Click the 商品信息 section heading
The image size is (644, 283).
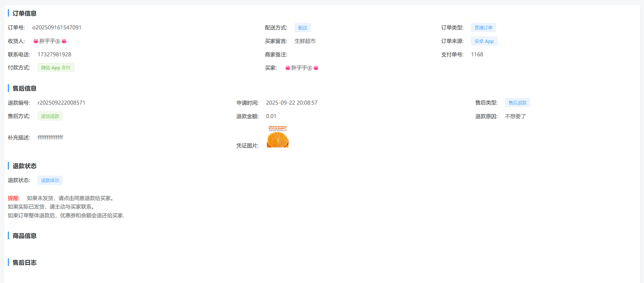click(x=25, y=236)
